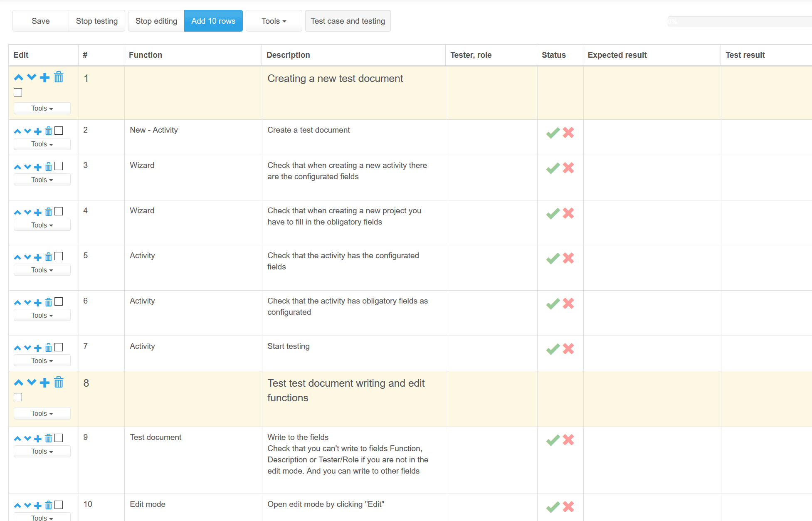Click Stop testing

click(97, 21)
